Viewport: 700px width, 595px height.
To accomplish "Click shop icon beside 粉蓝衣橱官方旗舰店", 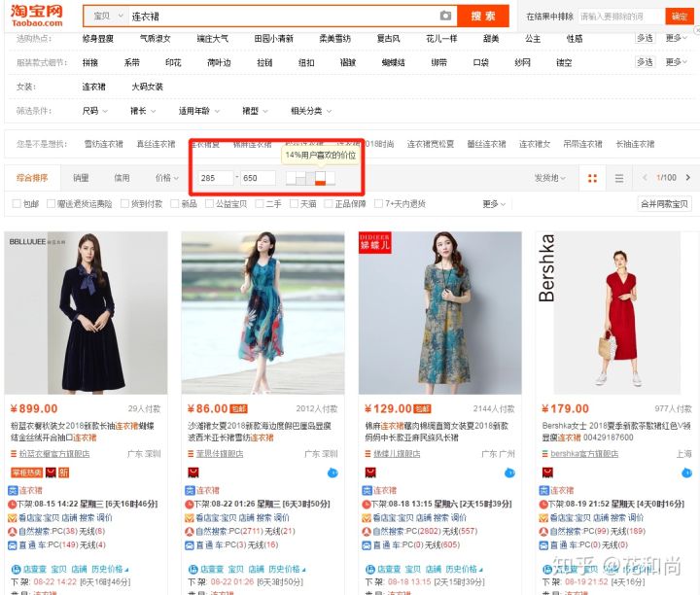I will coord(14,454).
